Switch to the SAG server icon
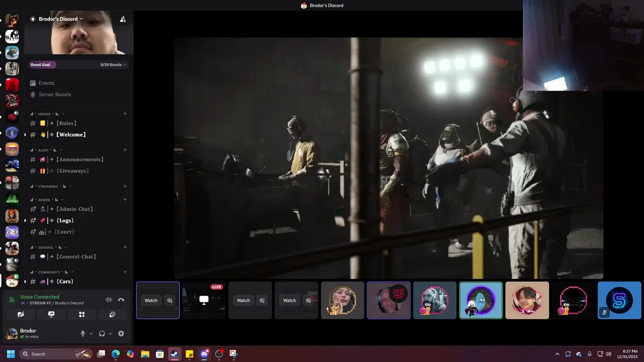644x362 pixels. (x=12, y=36)
